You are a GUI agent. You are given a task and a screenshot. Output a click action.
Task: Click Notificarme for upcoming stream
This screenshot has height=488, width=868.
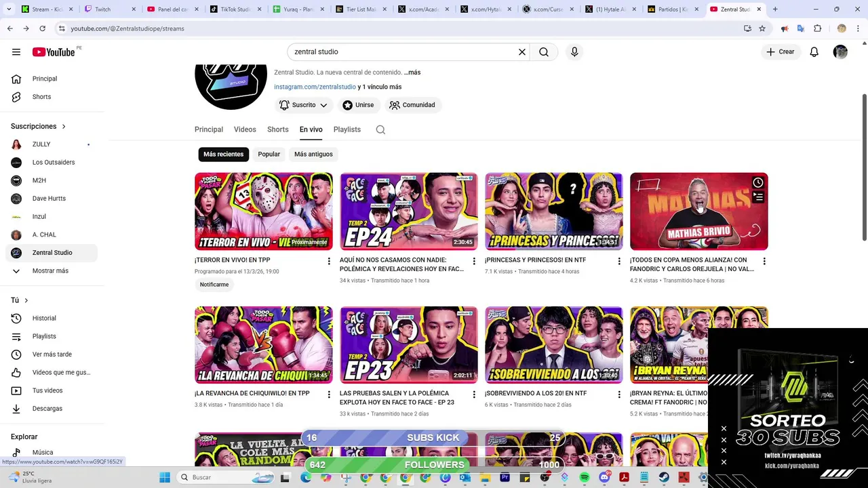214,285
